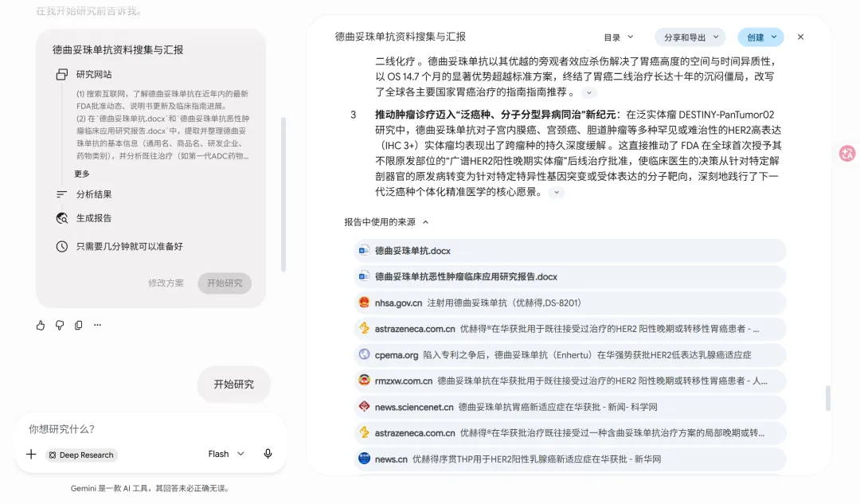Copy the response with the copy icon

(78, 325)
